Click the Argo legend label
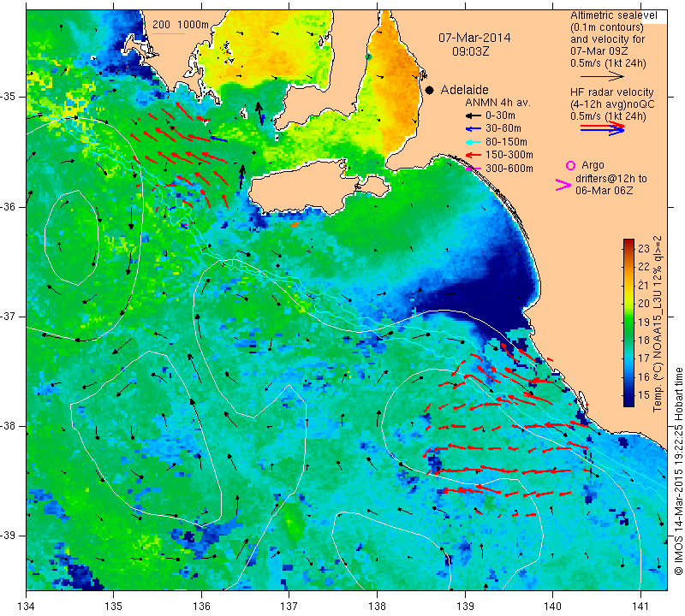Viewport: 685px width, 616px height. 593,165
